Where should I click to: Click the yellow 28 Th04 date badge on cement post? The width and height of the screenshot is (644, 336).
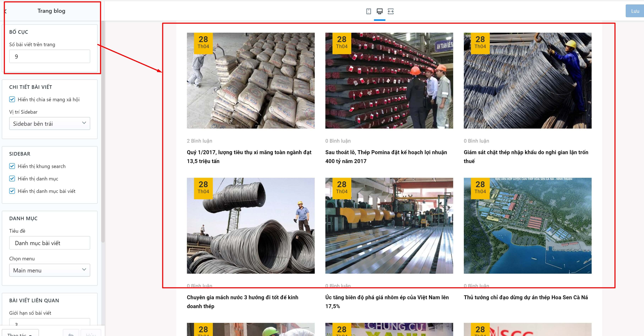click(203, 43)
